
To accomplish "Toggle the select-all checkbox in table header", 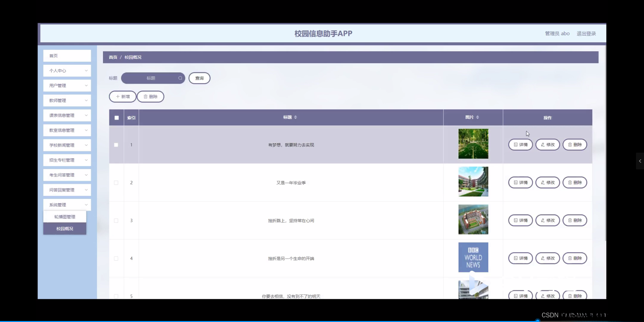I will [116, 117].
